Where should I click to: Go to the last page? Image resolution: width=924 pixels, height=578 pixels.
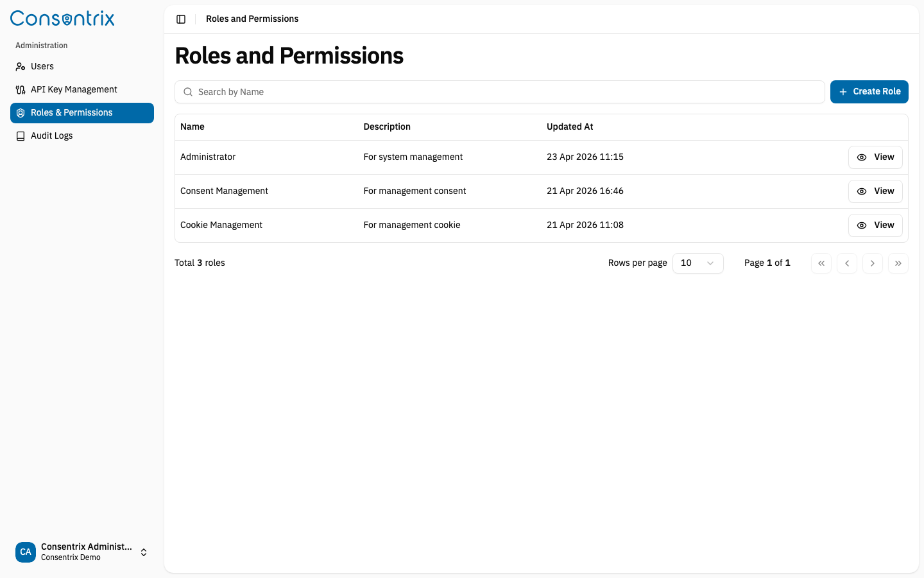click(x=898, y=263)
